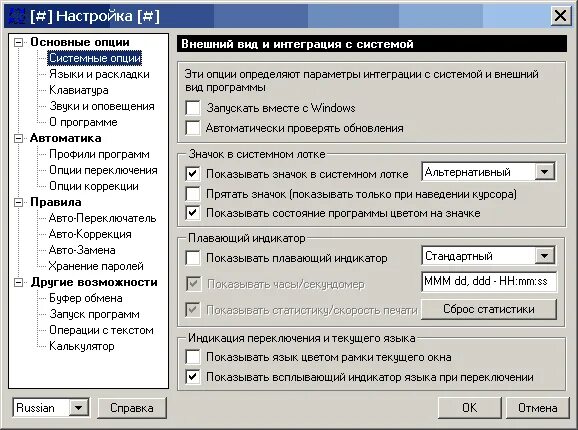Screen dimensions: 578x430
Task: Click the app icon in the title bar
Action: pos(17,16)
